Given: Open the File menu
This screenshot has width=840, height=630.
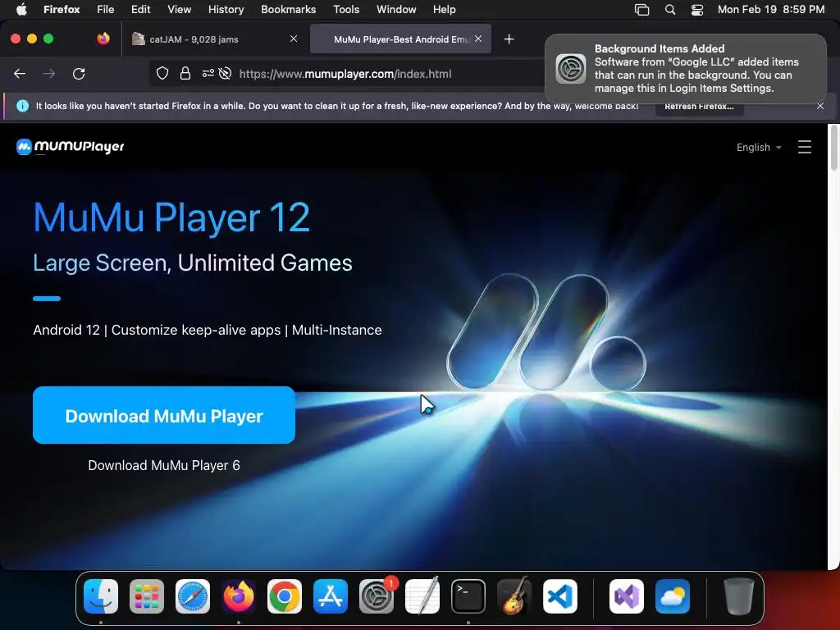Looking at the screenshot, I should click(106, 9).
